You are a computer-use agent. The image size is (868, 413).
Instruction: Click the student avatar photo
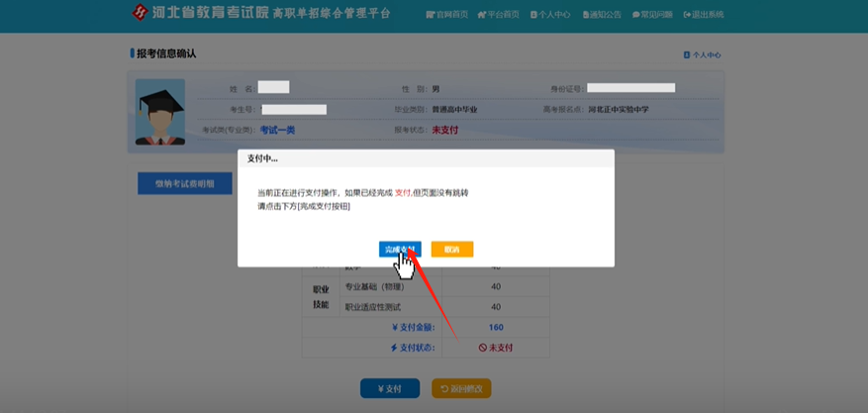click(160, 112)
